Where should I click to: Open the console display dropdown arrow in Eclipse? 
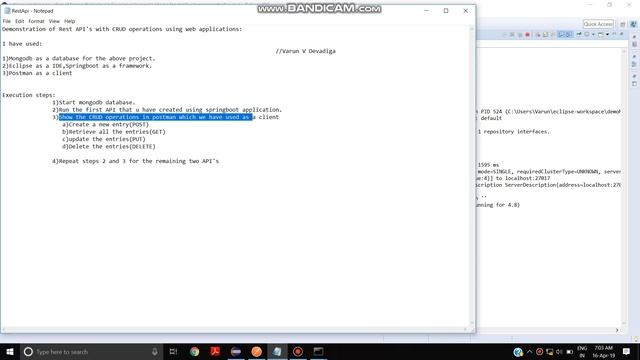click(x=593, y=35)
